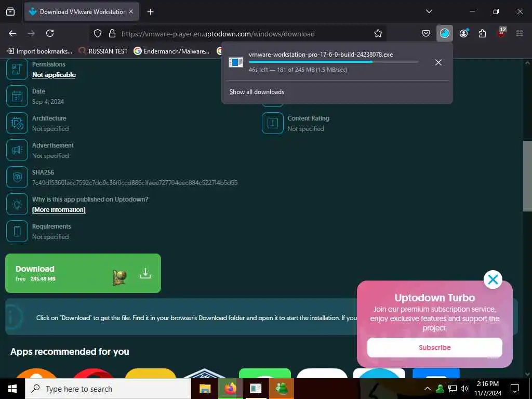Click the Date calendar icon

(17, 96)
